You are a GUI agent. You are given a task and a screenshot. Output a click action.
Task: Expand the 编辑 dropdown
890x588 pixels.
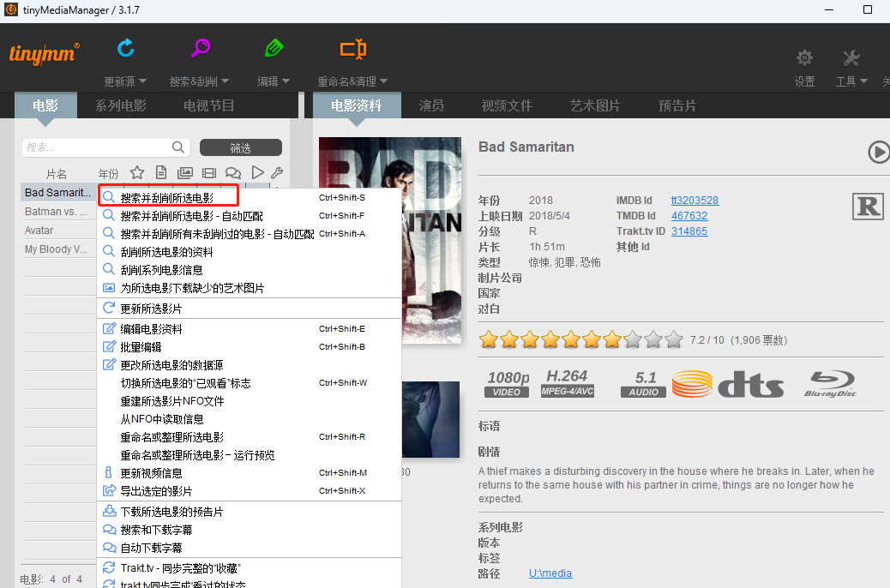coord(274,81)
